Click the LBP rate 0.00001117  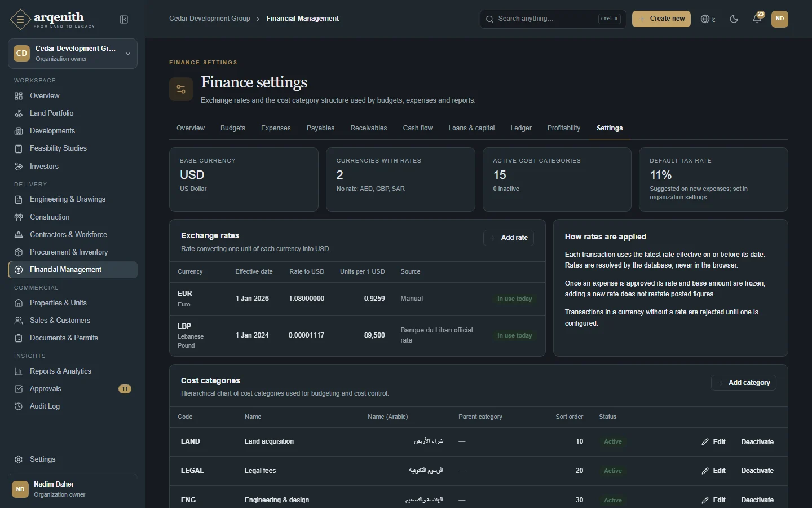click(x=306, y=335)
